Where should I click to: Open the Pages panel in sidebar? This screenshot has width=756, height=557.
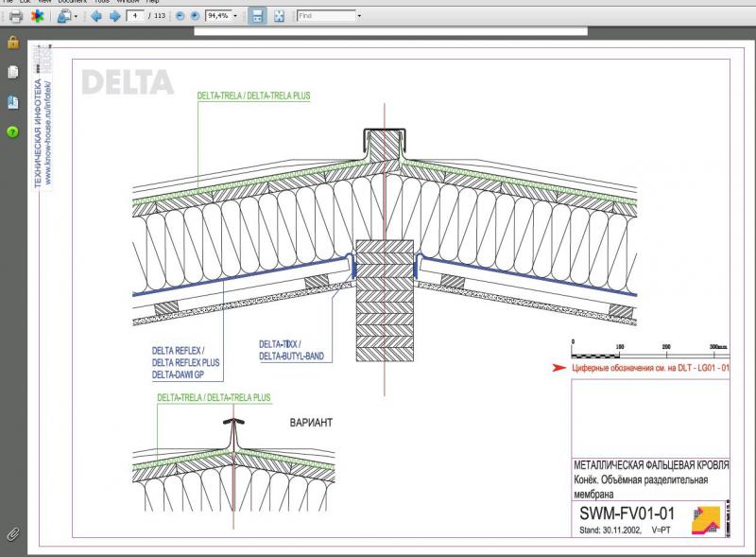pos(13,72)
